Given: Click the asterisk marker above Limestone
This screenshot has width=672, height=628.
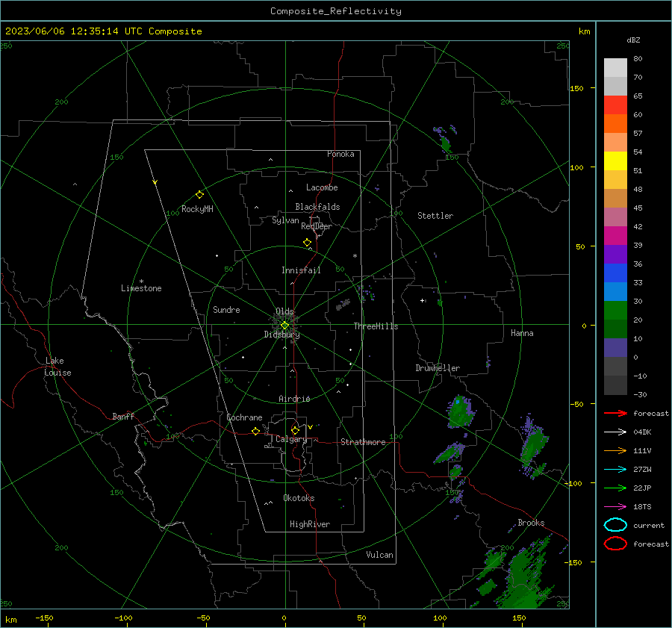Looking at the screenshot, I should point(141,282).
